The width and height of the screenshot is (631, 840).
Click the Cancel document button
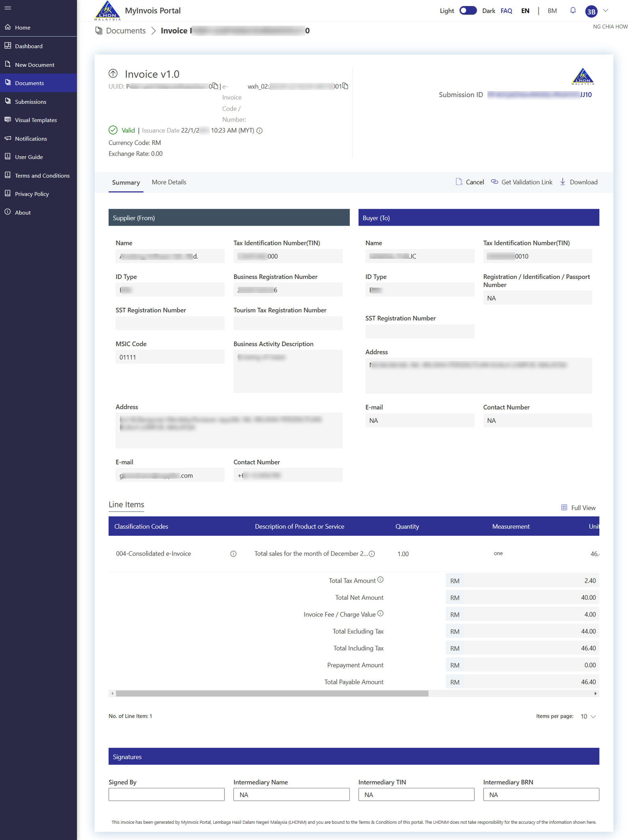point(470,182)
